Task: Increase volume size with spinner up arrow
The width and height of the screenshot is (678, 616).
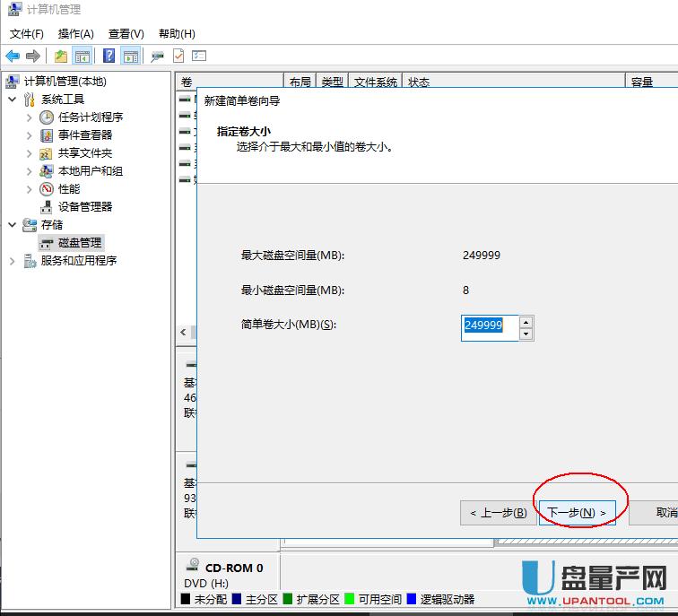Action: tap(526, 321)
